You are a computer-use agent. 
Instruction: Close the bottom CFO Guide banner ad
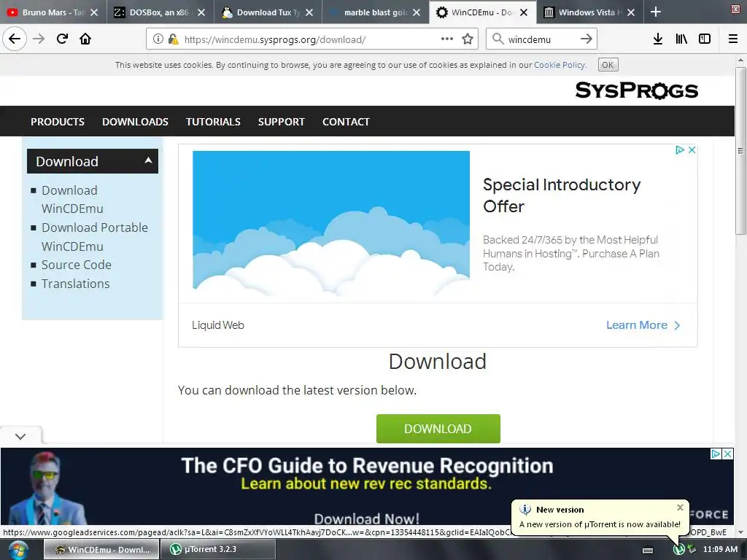pos(728,454)
